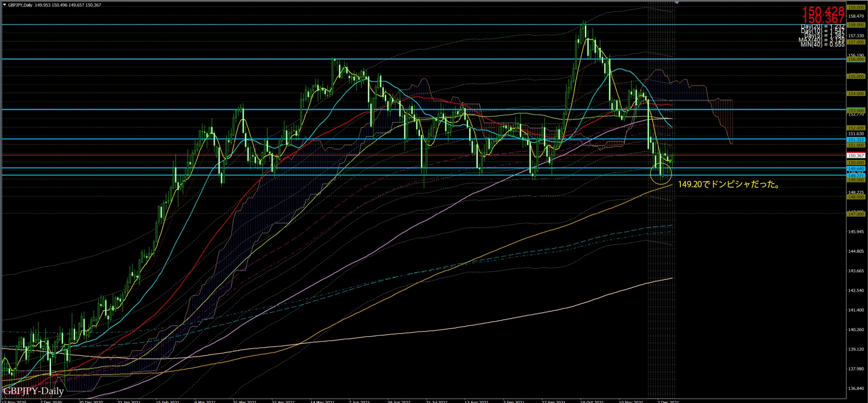Click the 151.322 blue price level tag
Viewport: 868px width, 403px height.
point(855,140)
